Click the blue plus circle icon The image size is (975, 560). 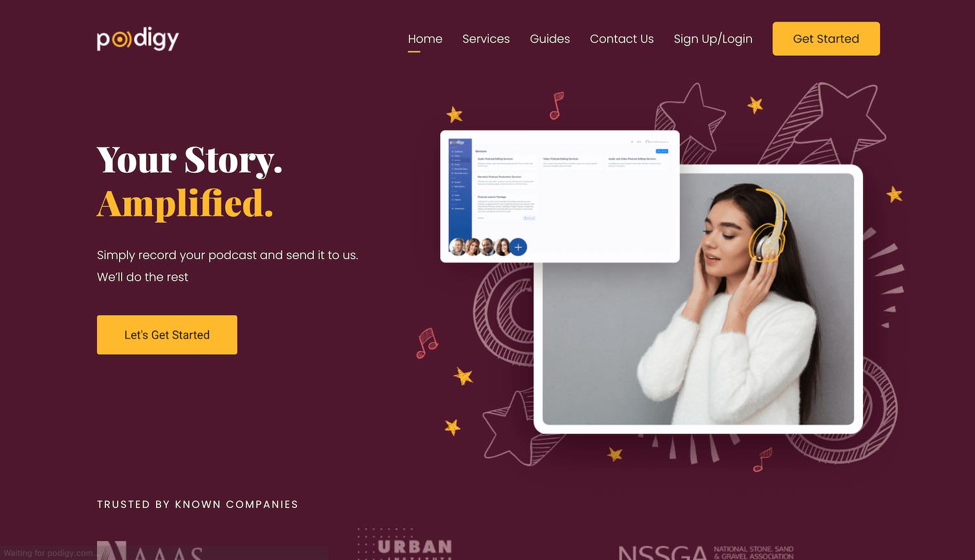click(518, 247)
